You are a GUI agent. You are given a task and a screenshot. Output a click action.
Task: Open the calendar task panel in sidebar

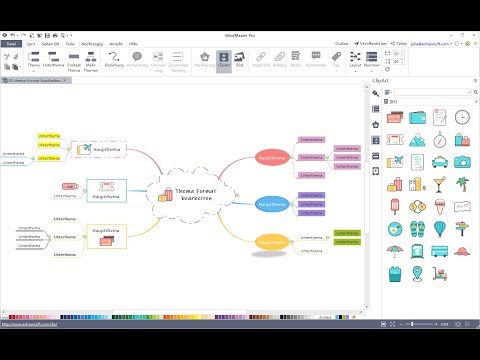376,156
